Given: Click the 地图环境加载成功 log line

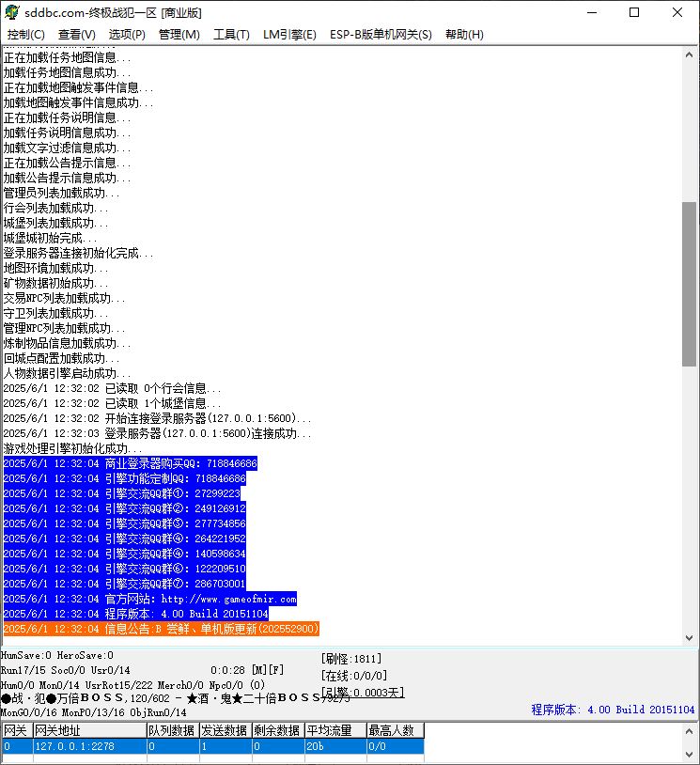Looking at the screenshot, I should [x=55, y=268].
